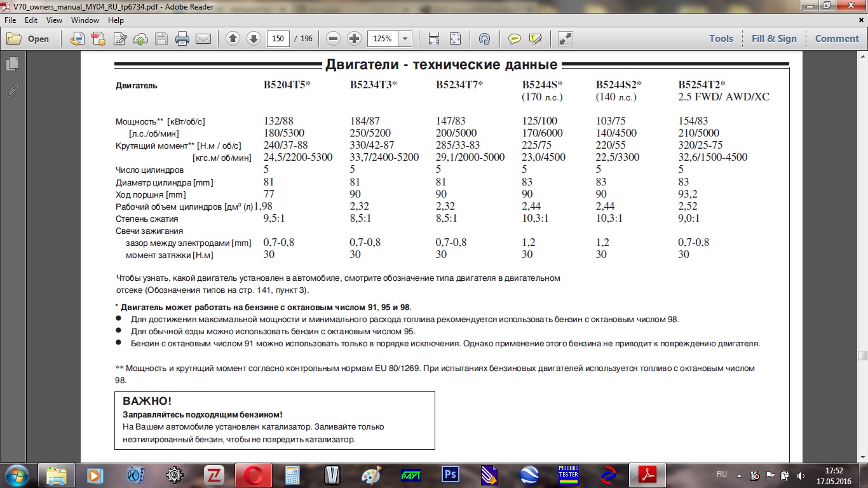Zoom in with the plus button
The width and height of the screenshot is (868, 488).
pyautogui.click(x=355, y=39)
